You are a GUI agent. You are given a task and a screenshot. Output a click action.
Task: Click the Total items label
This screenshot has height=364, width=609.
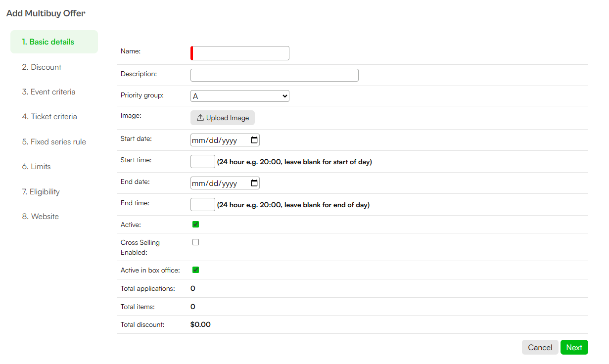pyautogui.click(x=138, y=307)
